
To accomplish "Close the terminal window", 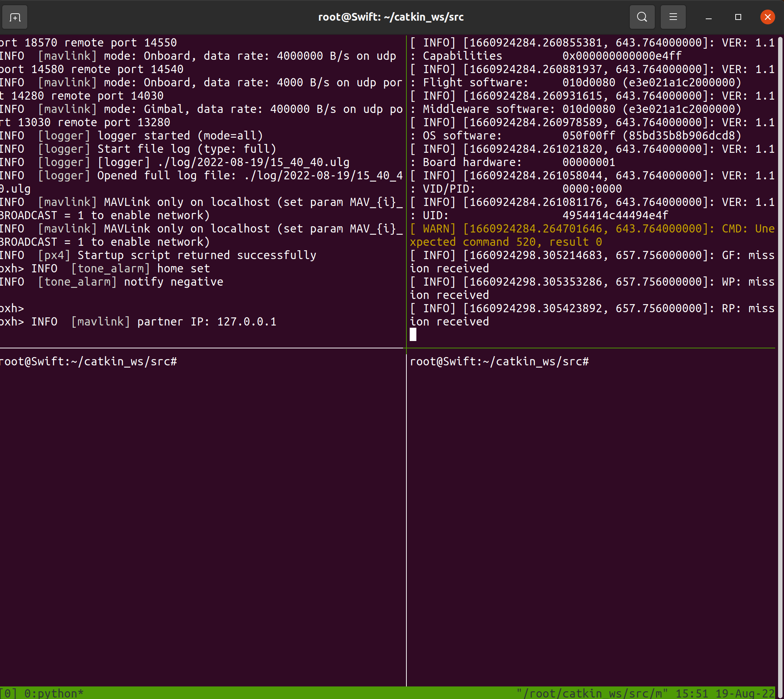I will [x=767, y=17].
